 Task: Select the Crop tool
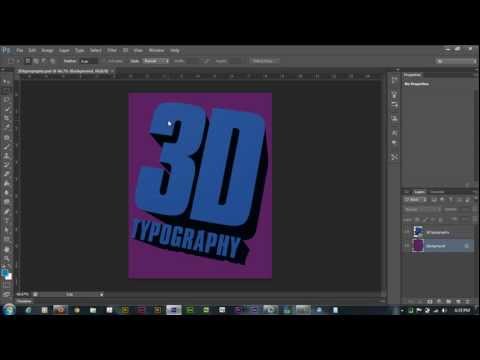pyautogui.click(x=6, y=118)
